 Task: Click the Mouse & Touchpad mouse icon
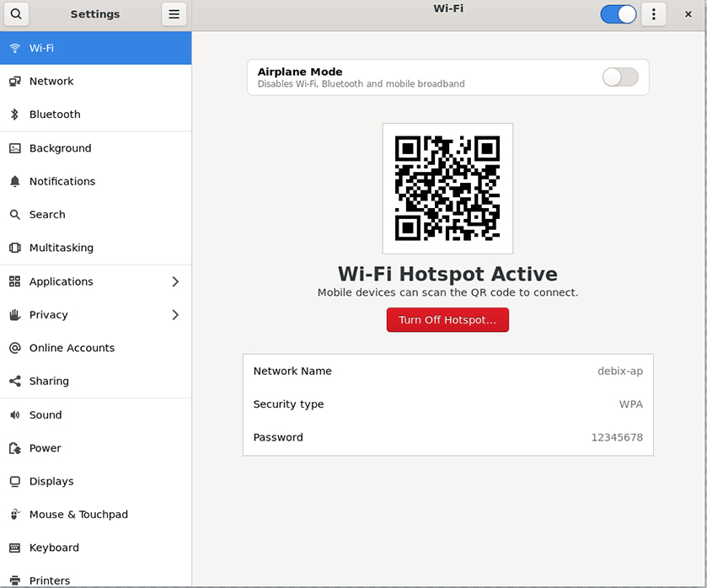click(x=15, y=514)
